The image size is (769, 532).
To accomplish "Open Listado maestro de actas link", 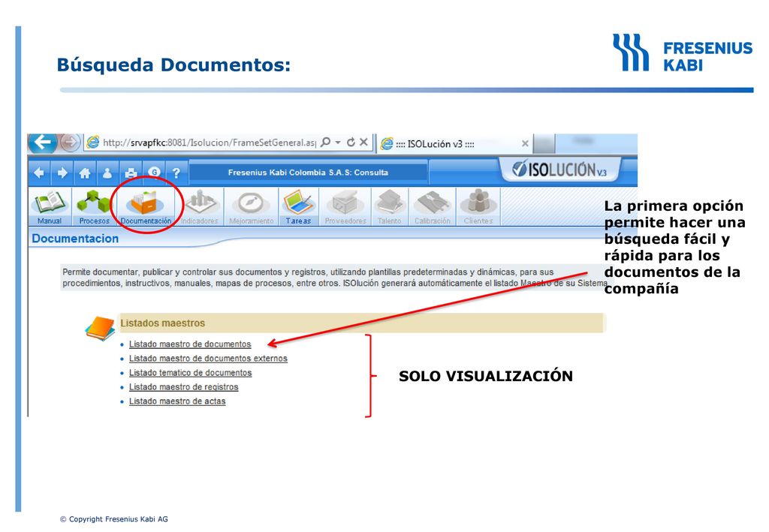I will [x=177, y=401].
